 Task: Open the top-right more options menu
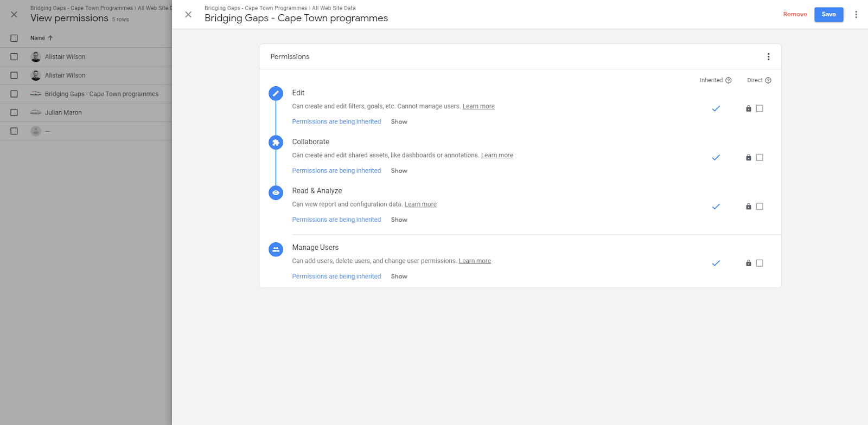[856, 15]
